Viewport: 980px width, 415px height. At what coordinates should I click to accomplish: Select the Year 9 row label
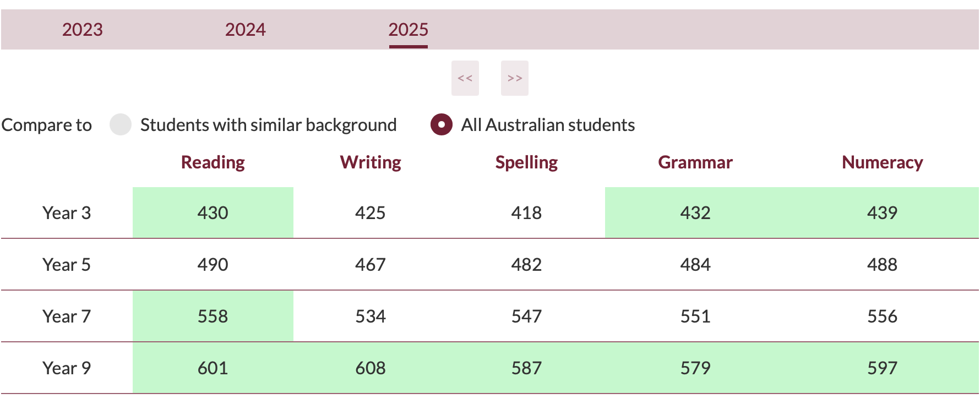click(x=67, y=368)
